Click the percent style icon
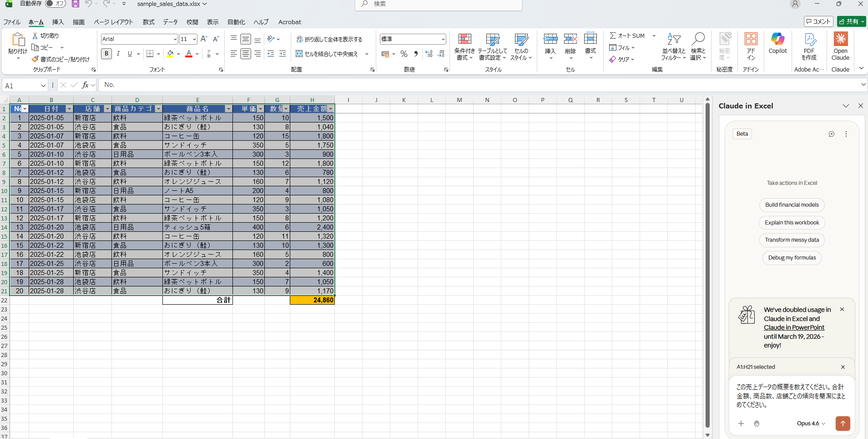Viewport: 868px width, 439px height. click(x=404, y=54)
